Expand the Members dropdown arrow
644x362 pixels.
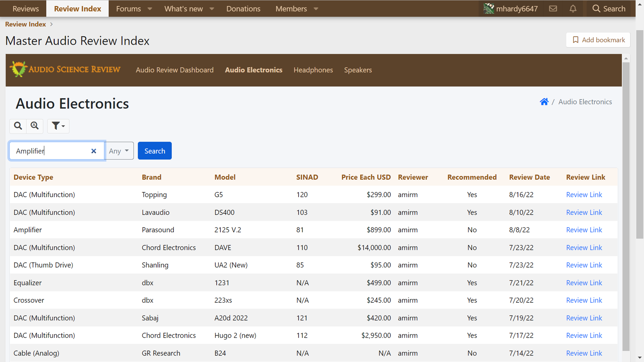pos(316,9)
